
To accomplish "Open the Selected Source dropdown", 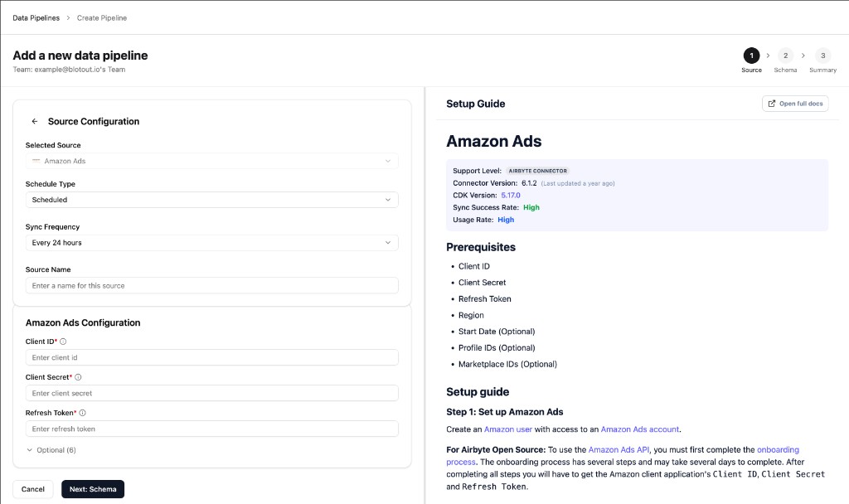I will 211,161.
